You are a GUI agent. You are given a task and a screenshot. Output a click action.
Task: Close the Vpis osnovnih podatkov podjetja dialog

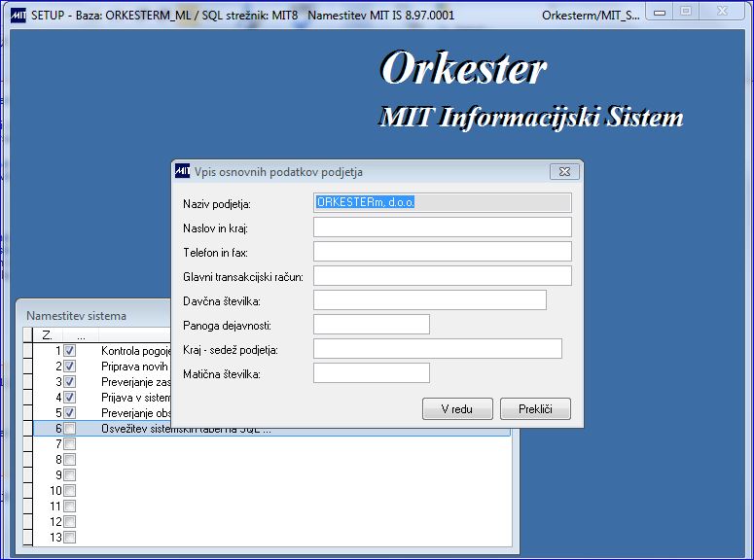pos(564,172)
